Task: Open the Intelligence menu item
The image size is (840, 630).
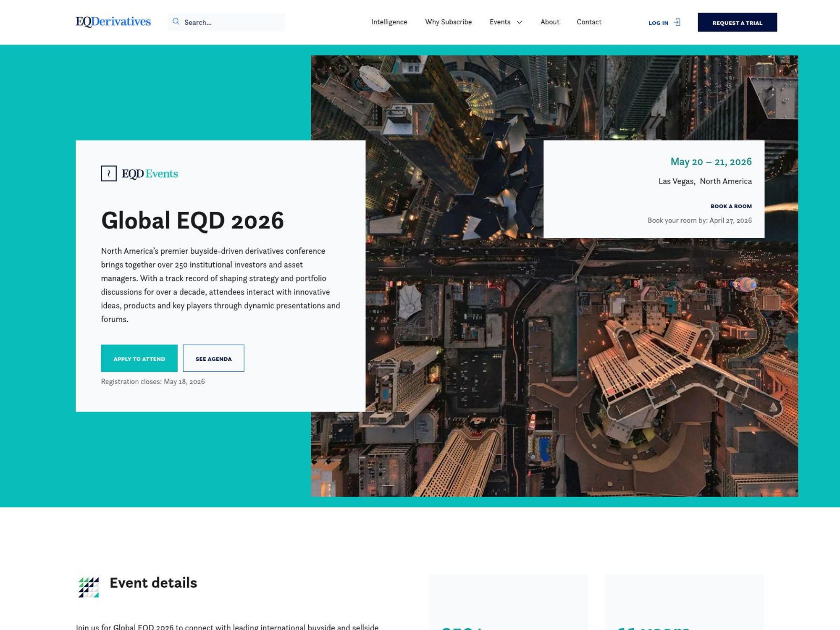Action: click(389, 22)
